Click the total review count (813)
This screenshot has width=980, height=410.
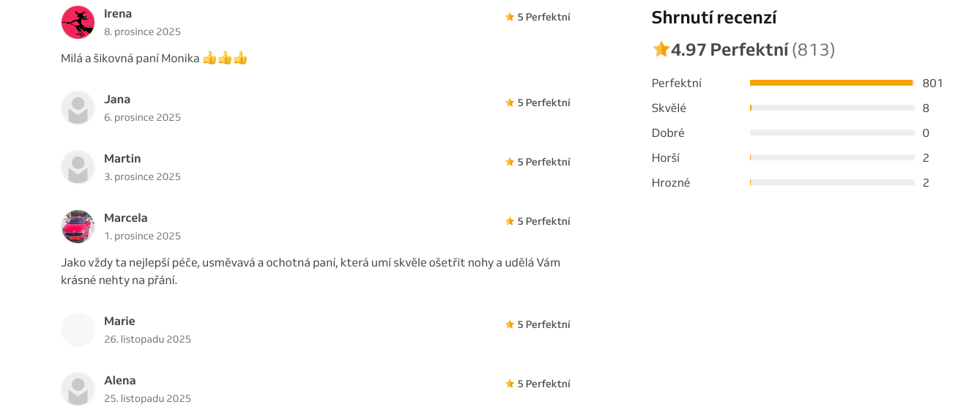(813, 50)
